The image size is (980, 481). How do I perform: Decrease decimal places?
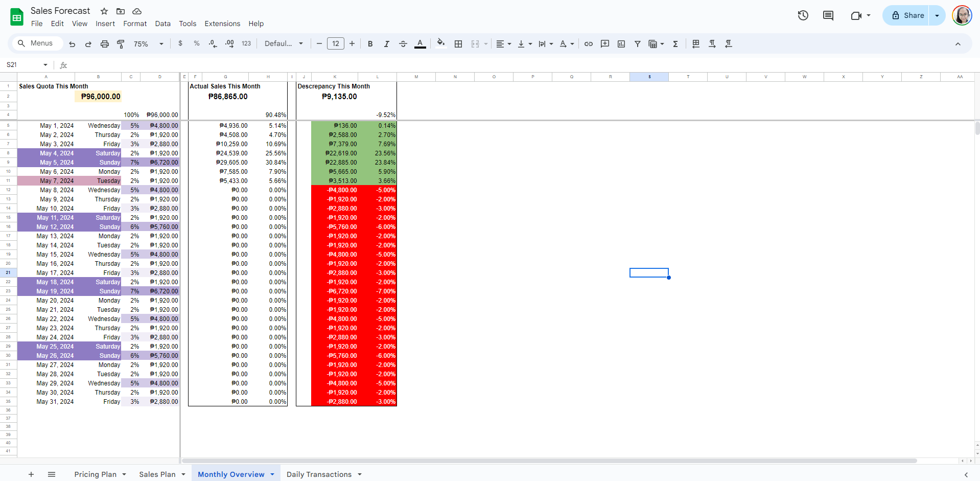pyautogui.click(x=213, y=44)
